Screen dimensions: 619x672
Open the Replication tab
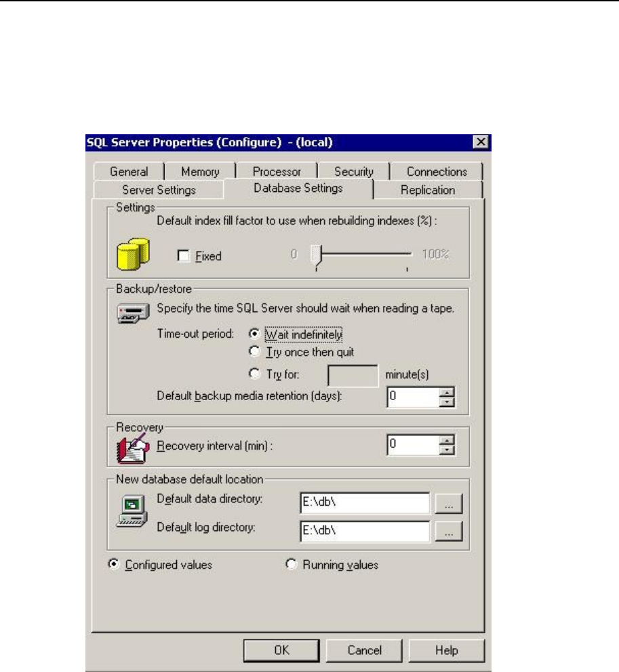(x=428, y=190)
